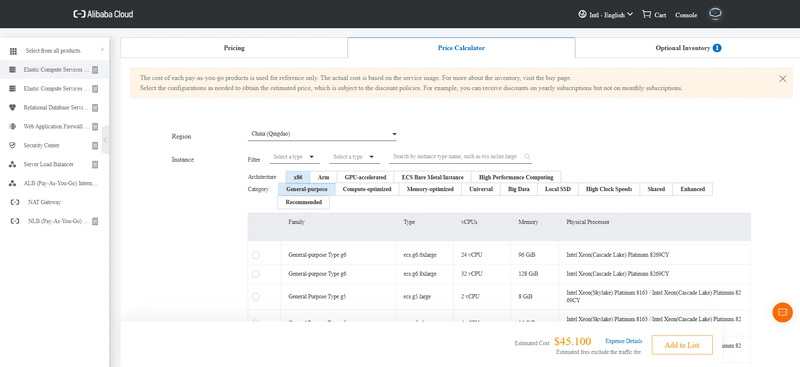Select the High Performance Computing tab
800x367 pixels.
point(516,177)
